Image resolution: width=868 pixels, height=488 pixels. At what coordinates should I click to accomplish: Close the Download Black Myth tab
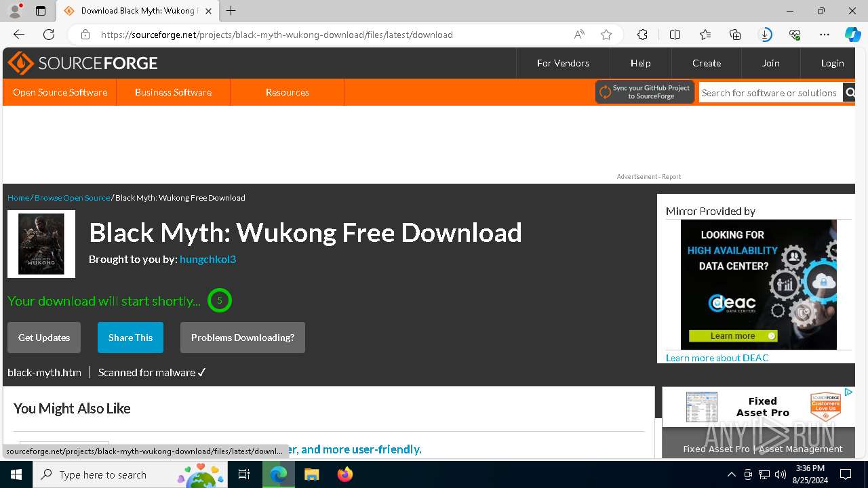pos(208,11)
